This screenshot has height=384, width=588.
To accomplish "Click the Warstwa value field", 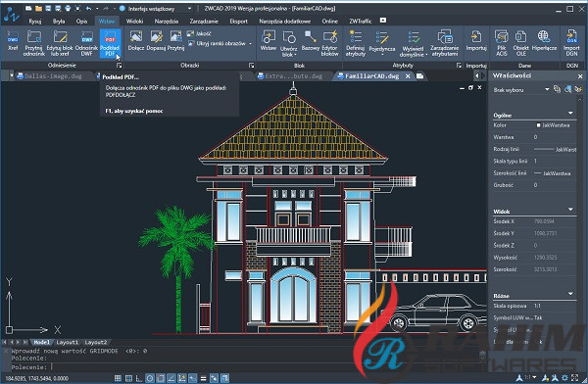I will pos(555,137).
